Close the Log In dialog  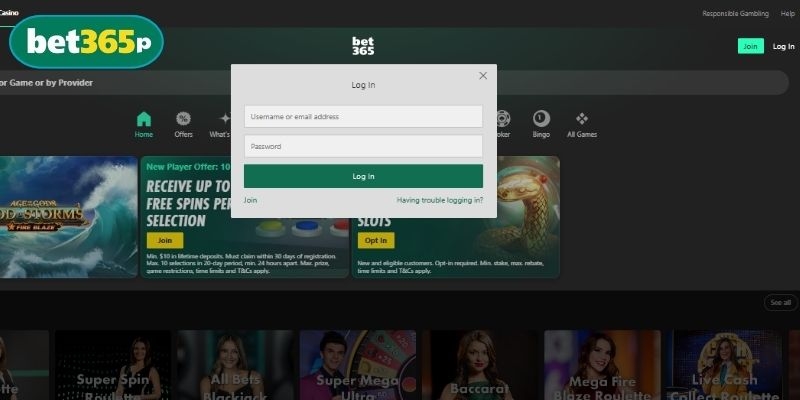tap(483, 76)
